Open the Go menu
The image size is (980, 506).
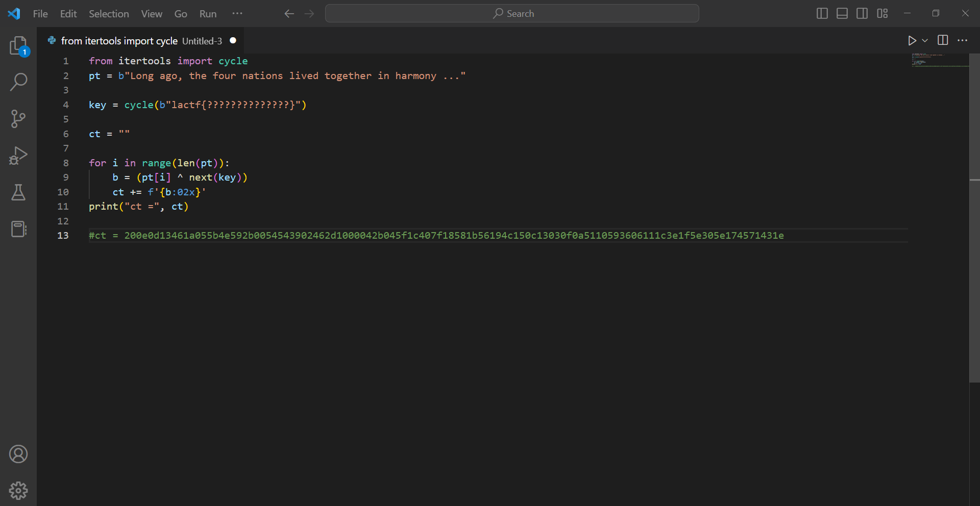pyautogui.click(x=181, y=14)
